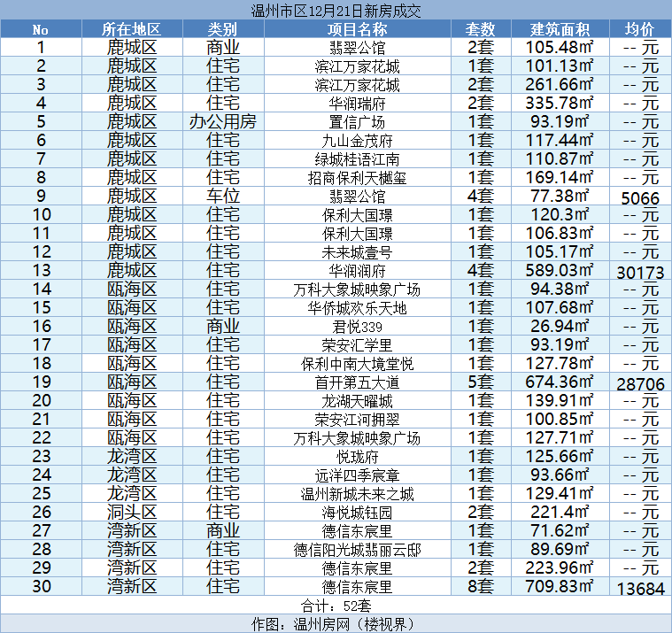Click the title 温州市区12月21日新房成交
This screenshot has height=633, width=672.
click(x=336, y=11)
